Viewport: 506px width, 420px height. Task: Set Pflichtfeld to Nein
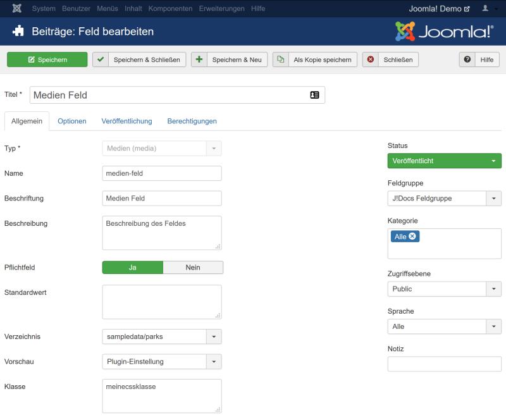point(193,268)
